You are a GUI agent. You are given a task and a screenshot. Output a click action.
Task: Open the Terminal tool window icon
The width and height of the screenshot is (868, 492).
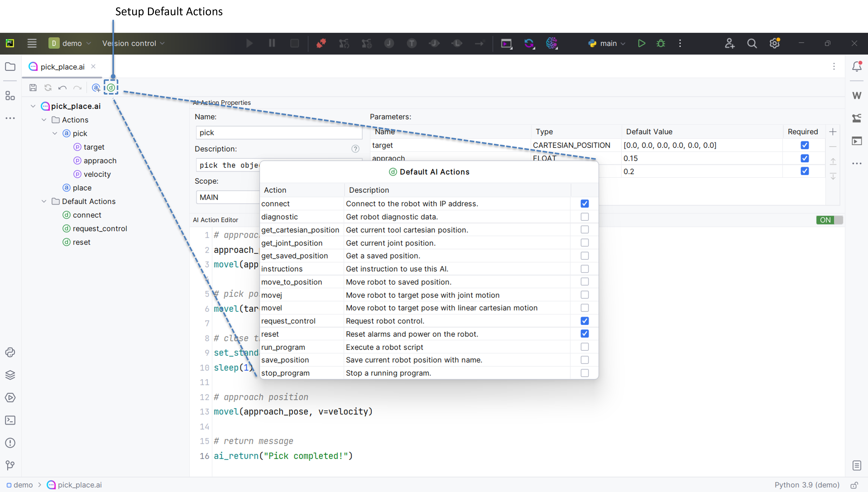(x=10, y=420)
